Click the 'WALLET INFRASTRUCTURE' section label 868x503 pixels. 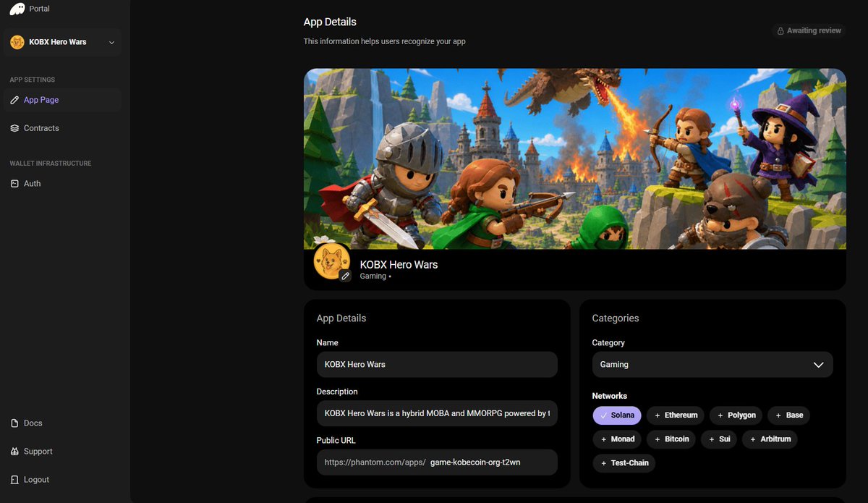point(51,164)
